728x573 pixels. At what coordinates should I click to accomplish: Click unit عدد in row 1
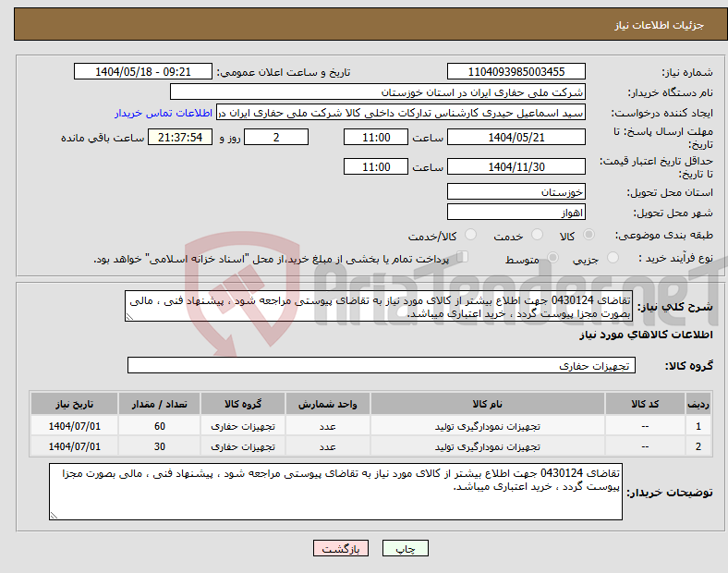[x=327, y=426]
